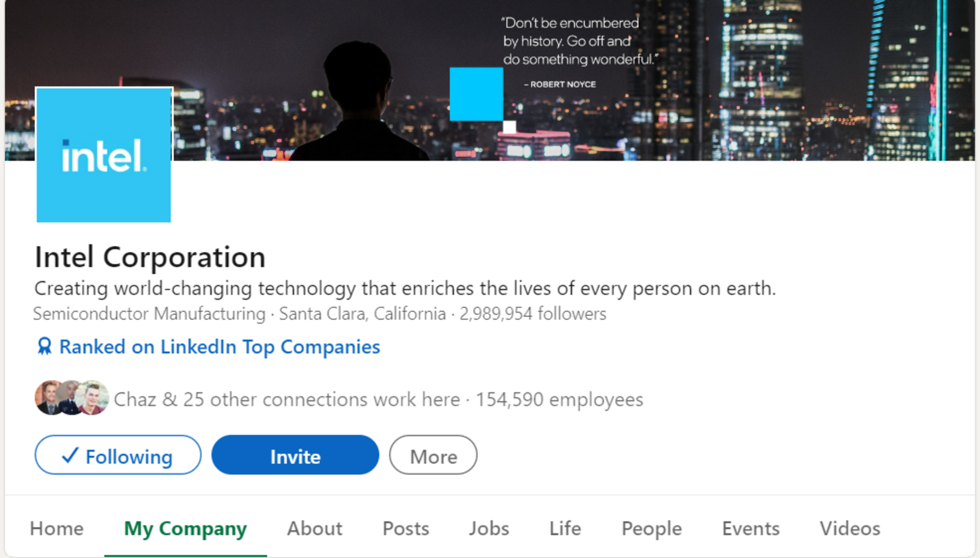Open Ranked on LinkedIn Top Companies link
980x558 pixels.
(x=219, y=346)
